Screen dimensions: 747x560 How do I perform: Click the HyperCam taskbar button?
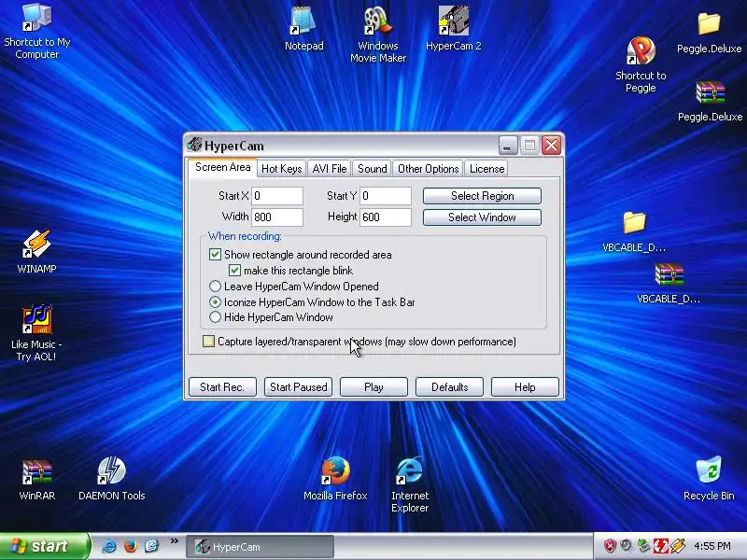260,547
